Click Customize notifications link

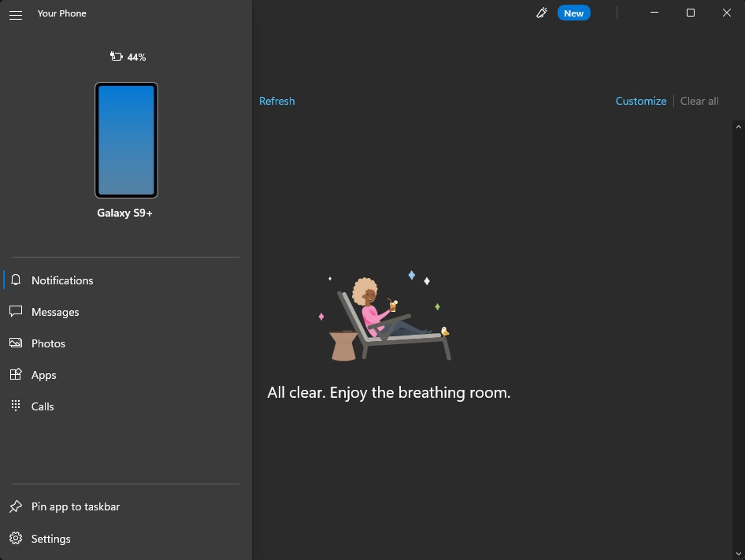(641, 101)
